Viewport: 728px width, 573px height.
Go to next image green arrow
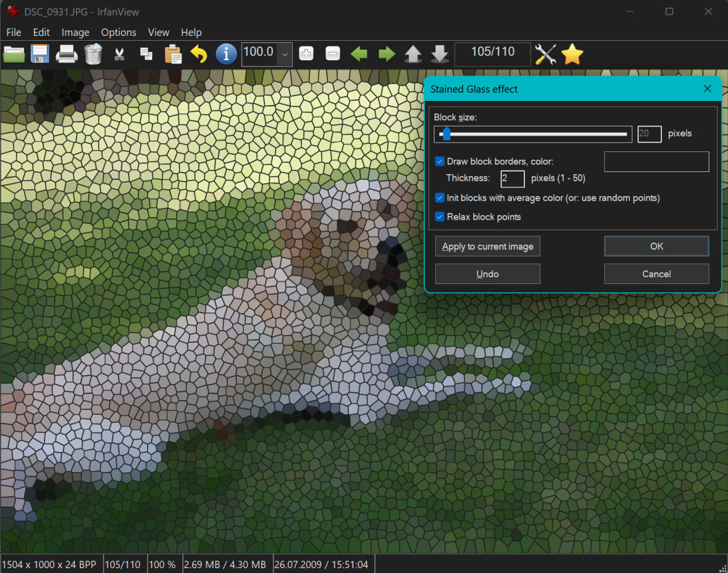tap(387, 54)
